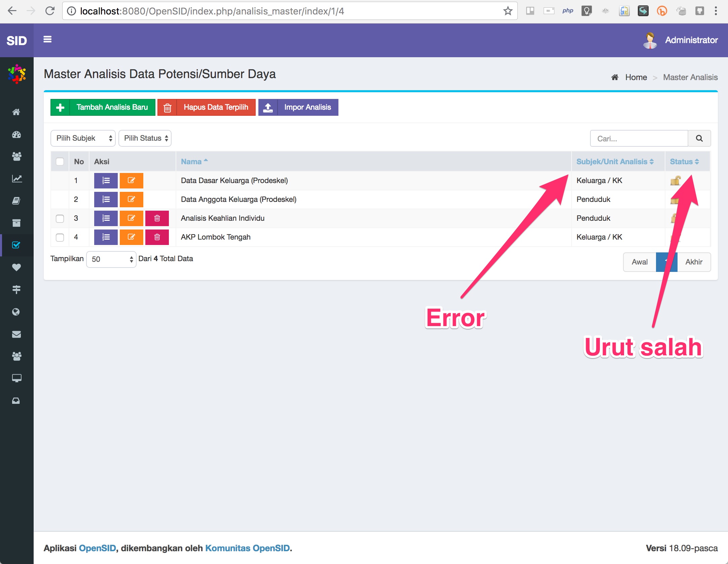Open the globe map sidebar icon
Image resolution: width=728 pixels, height=564 pixels.
tap(16, 312)
